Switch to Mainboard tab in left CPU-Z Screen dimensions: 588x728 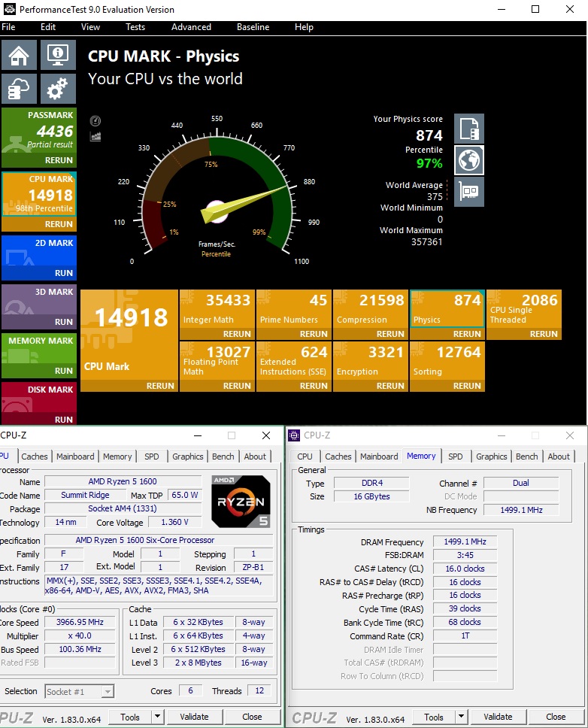coord(75,457)
